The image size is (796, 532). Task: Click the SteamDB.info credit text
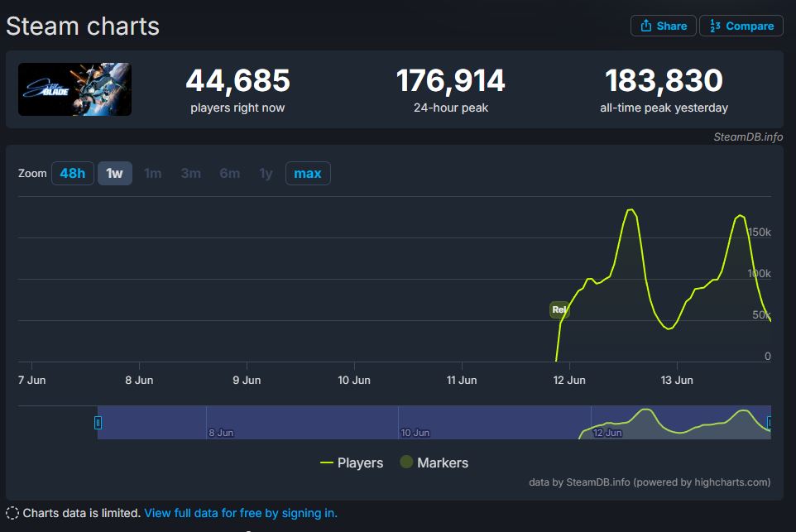pos(748,137)
